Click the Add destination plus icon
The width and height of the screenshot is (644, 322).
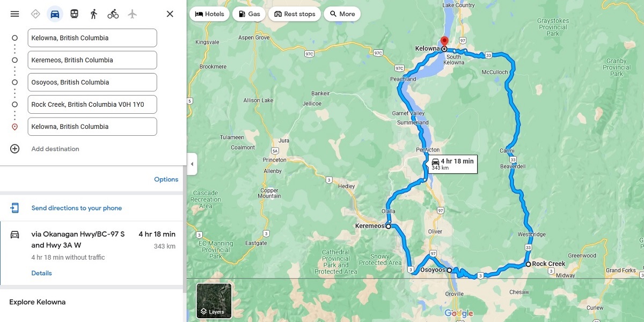14,149
